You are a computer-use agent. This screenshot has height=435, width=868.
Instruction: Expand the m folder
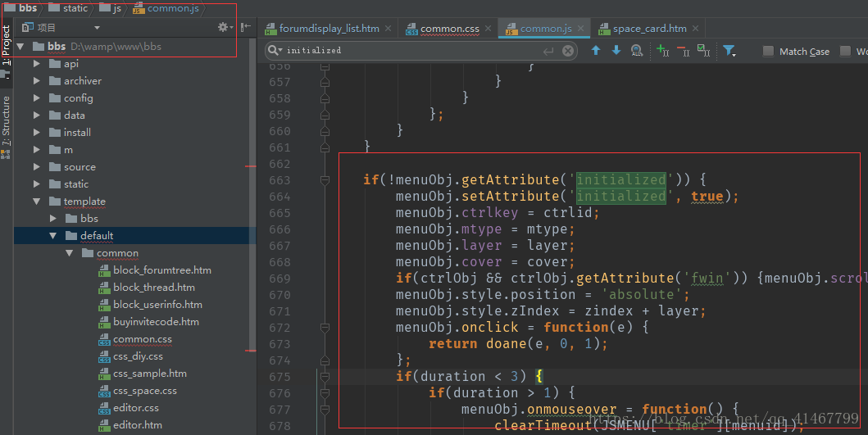pos(37,149)
